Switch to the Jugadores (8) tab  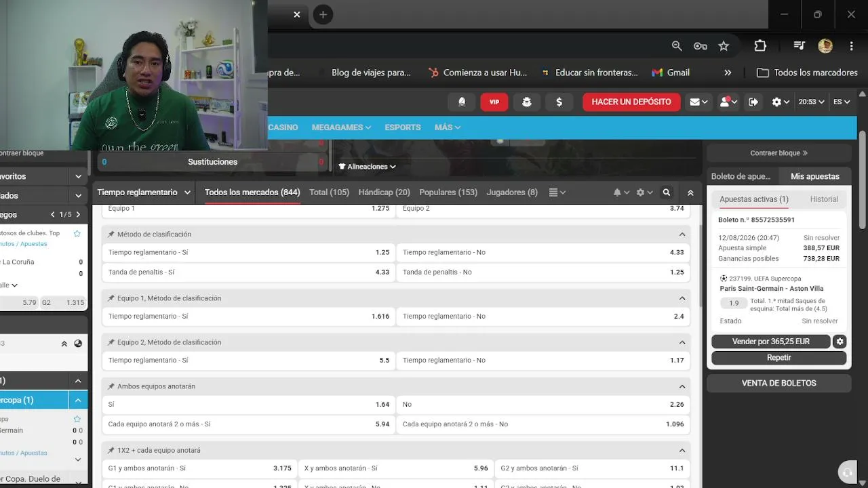512,192
